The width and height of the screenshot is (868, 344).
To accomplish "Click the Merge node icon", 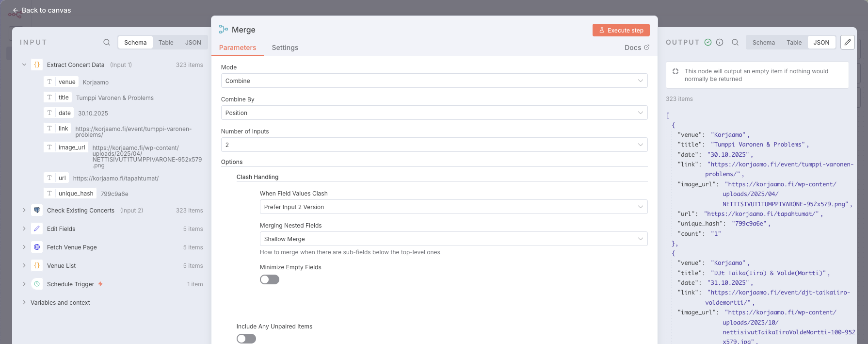I will (224, 30).
